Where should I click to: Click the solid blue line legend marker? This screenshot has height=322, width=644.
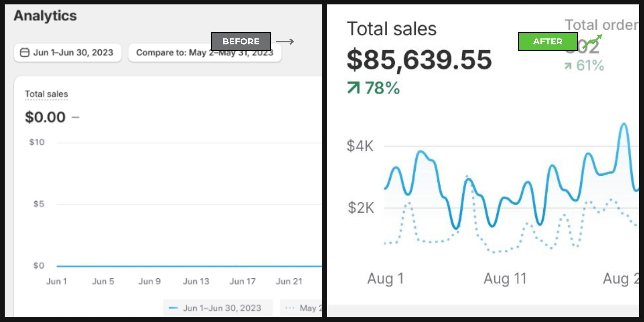(x=173, y=308)
